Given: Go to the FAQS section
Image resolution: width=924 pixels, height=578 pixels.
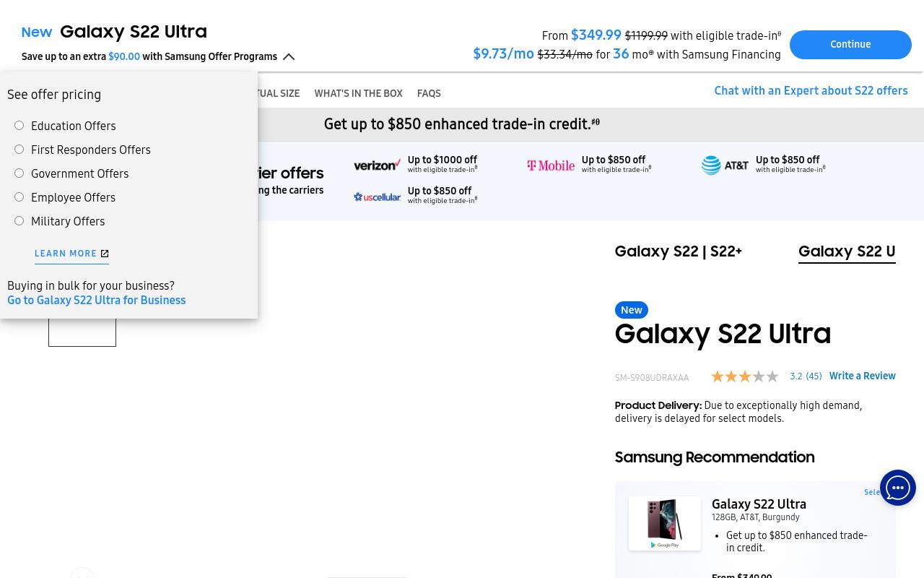Looking at the screenshot, I should (429, 94).
